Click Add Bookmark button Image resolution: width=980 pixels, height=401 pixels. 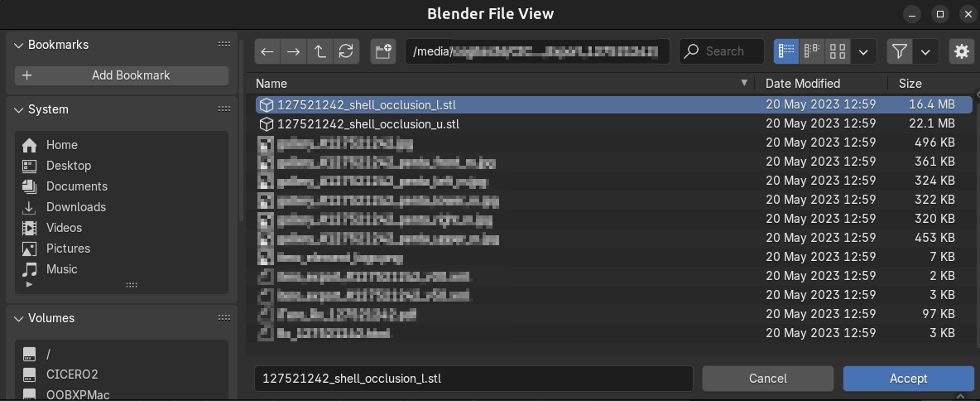click(x=122, y=75)
